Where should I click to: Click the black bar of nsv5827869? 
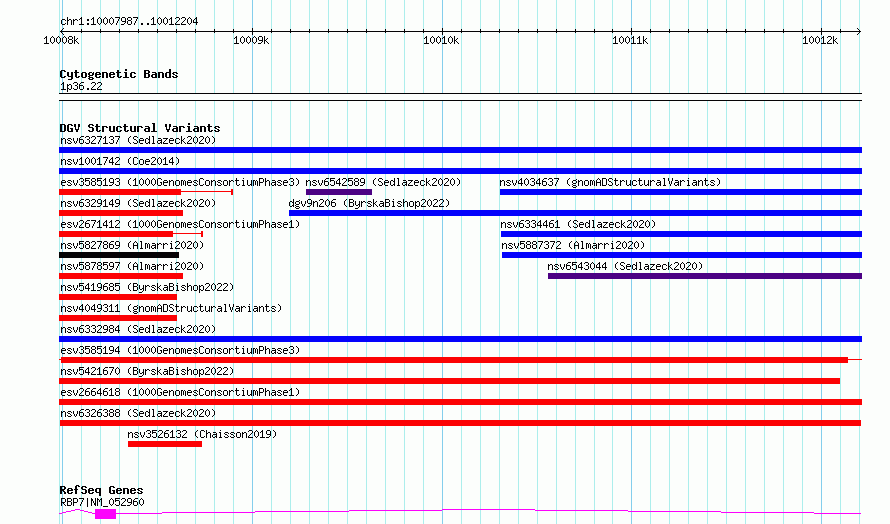(x=119, y=255)
